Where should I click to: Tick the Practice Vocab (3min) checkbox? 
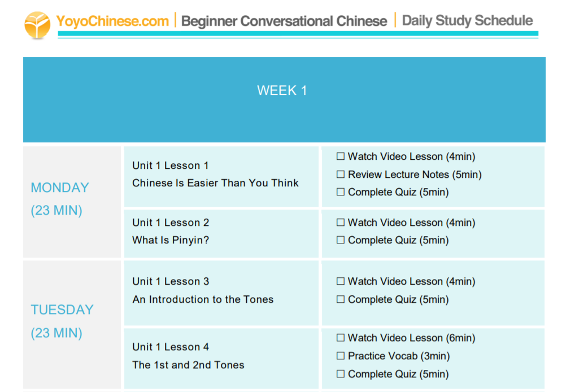[x=341, y=356]
